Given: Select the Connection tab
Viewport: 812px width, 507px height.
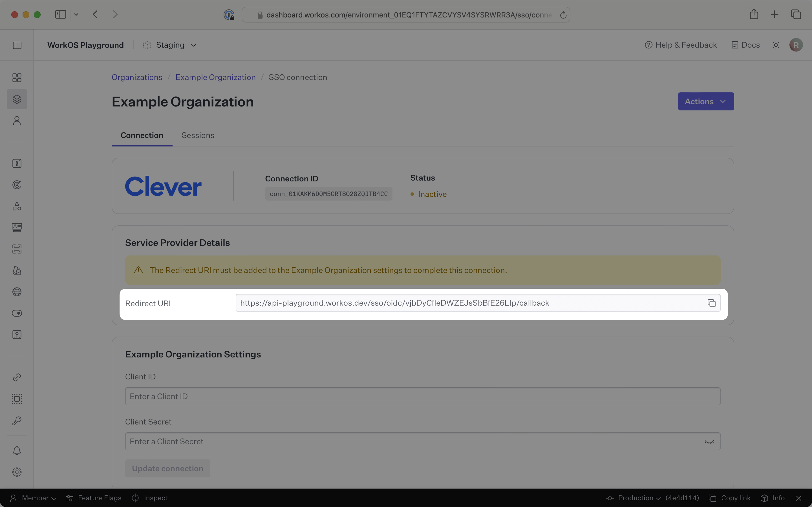Looking at the screenshot, I should tap(142, 135).
